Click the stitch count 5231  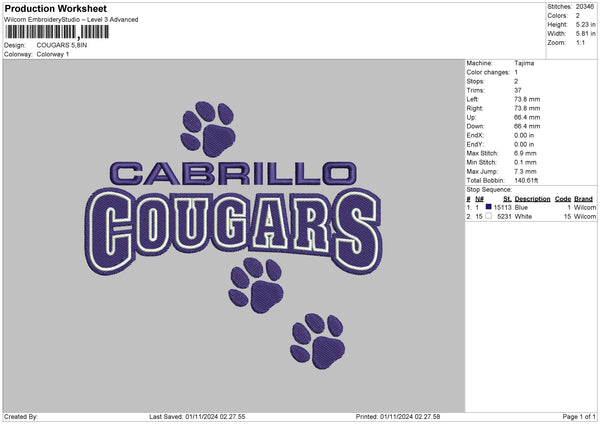coord(504,217)
